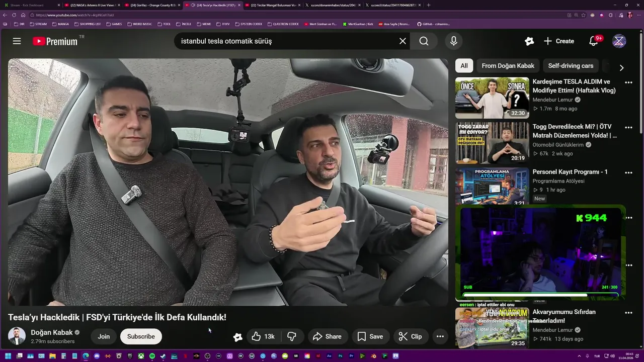
Task: Open Adobe Premiere Pro on the taskbar
Action: pyautogui.click(x=351, y=356)
